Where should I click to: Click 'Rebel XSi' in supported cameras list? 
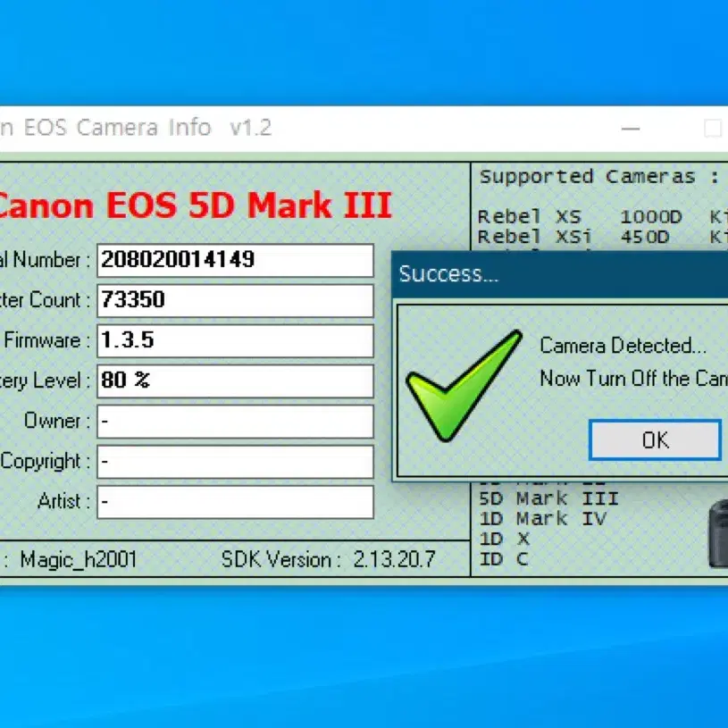tap(535, 237)
